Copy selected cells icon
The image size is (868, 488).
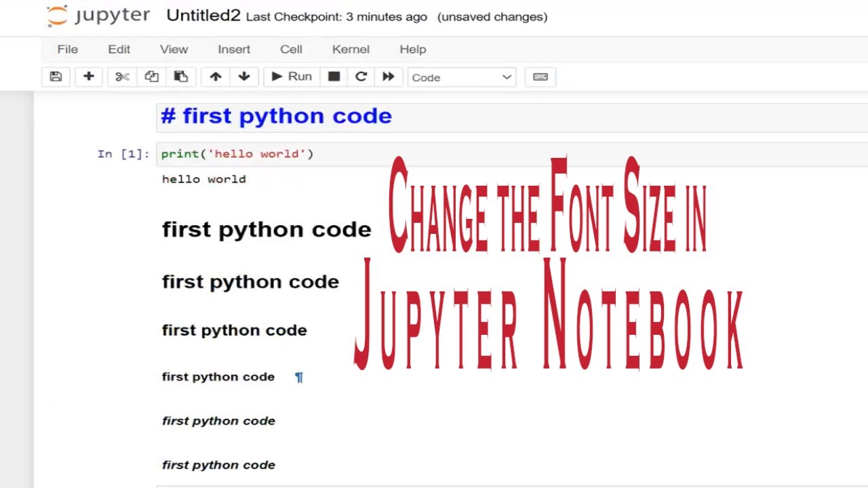pyautogui.click(x=151, y=77)
